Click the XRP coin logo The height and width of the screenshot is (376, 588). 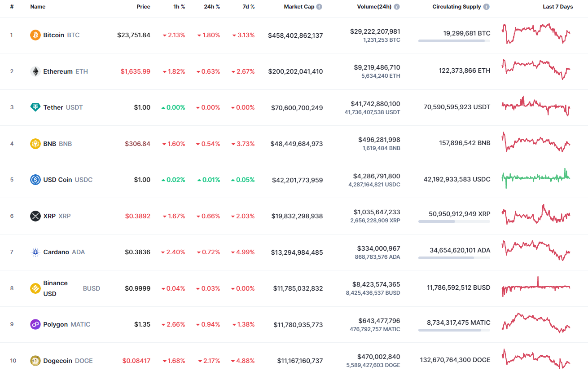(35, 216)
